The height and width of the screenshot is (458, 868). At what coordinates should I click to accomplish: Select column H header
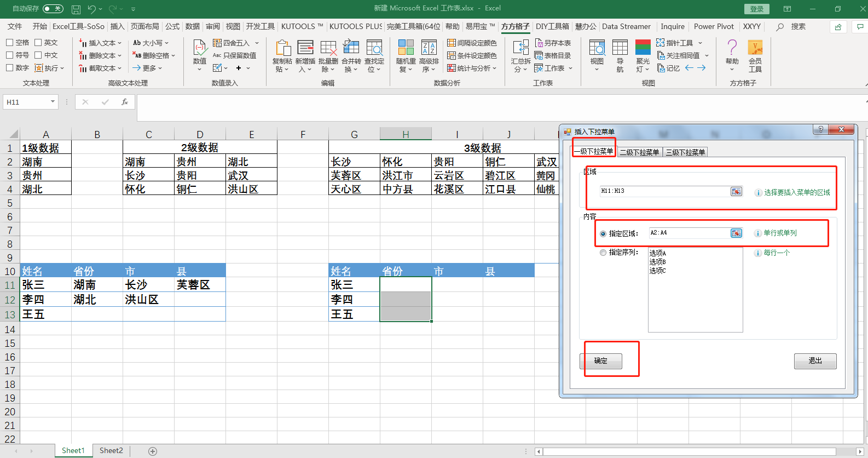pos(406,134)
